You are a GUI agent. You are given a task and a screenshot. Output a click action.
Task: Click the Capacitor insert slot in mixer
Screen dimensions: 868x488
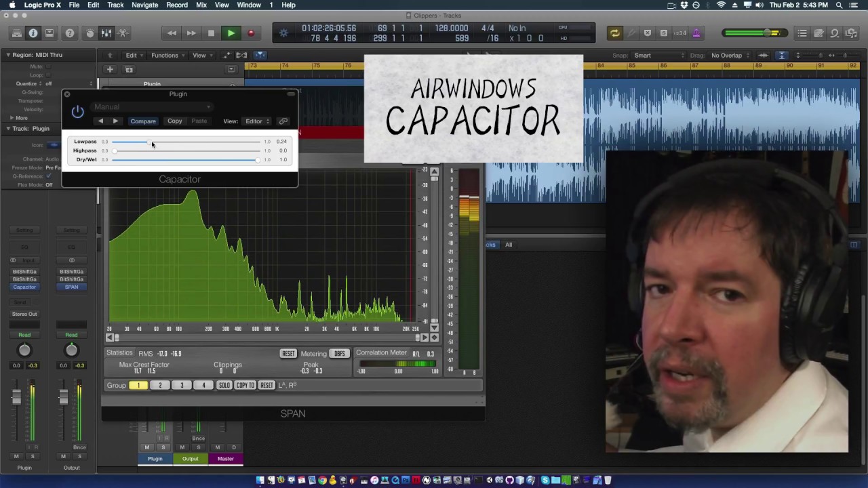pyautogui.click(x=24, y=287)
